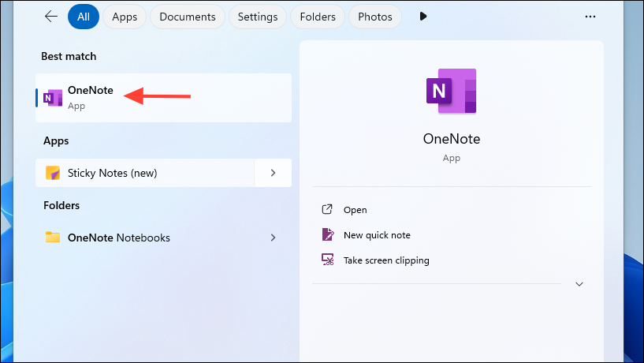Click the Sticky Notes yellow icon
Screen dimensions: 644x363
pos(53,173)
